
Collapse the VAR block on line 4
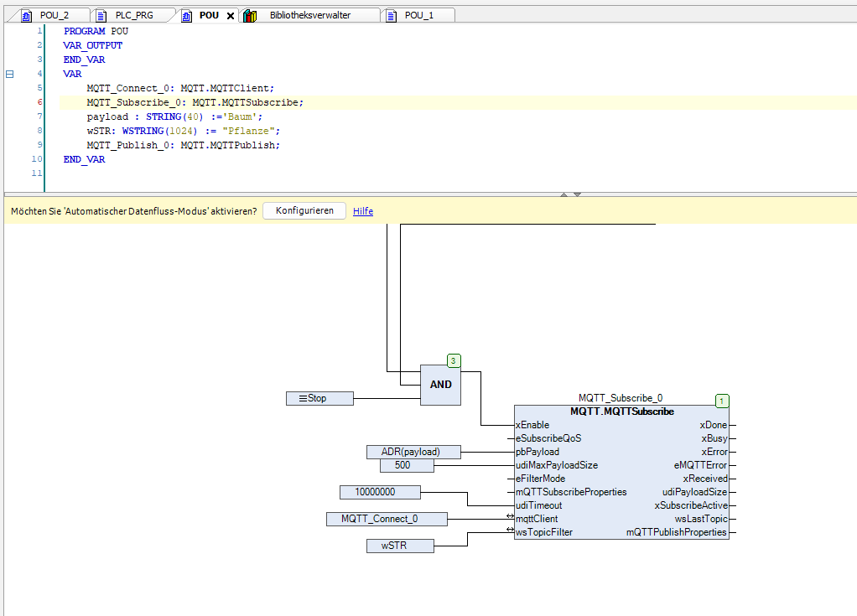point(8,74)
